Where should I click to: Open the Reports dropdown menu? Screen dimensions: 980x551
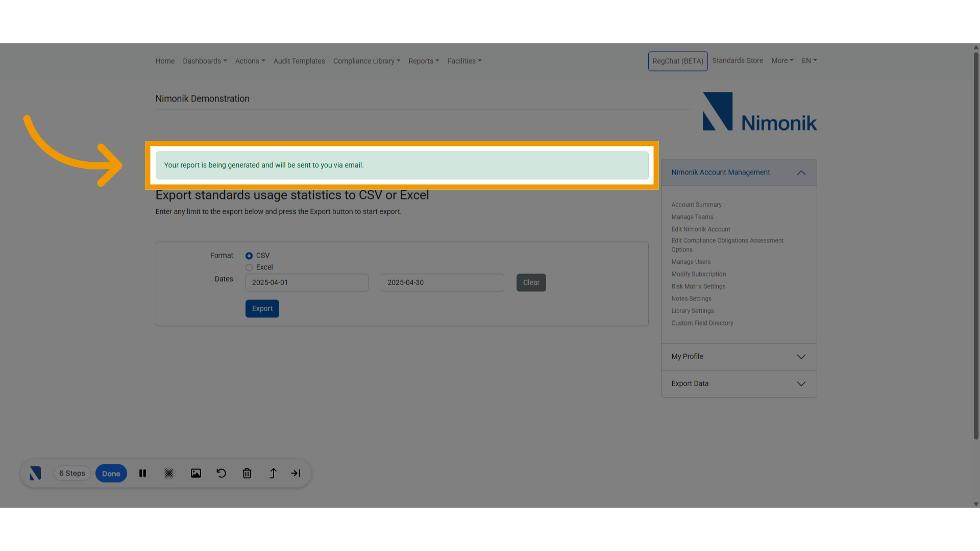pyautogui.click(x=424, y=61)
